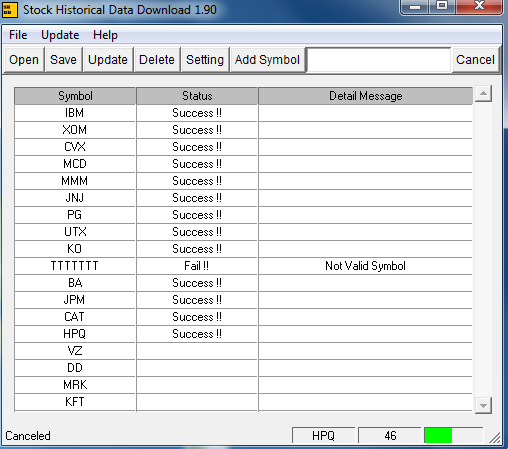The height and width of the screenshot is (449, 508).
Task: Click the Detail Message column header
Action: (365, 96)
